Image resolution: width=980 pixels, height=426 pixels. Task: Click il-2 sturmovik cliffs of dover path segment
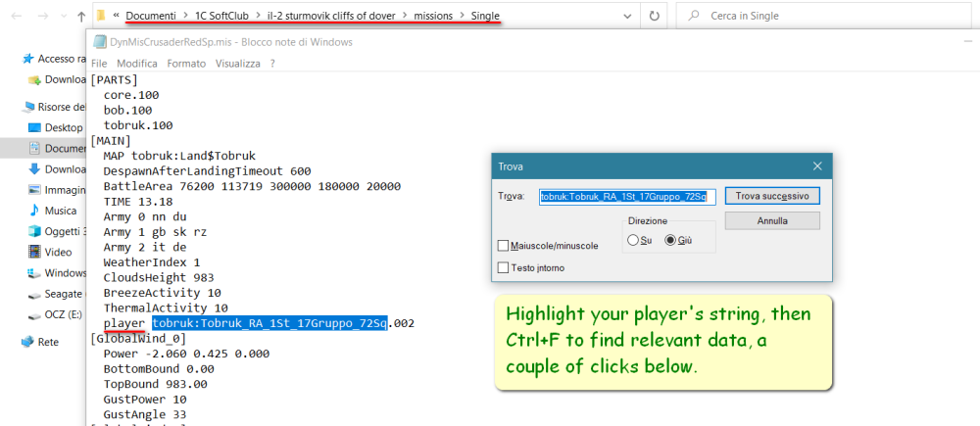332,17
